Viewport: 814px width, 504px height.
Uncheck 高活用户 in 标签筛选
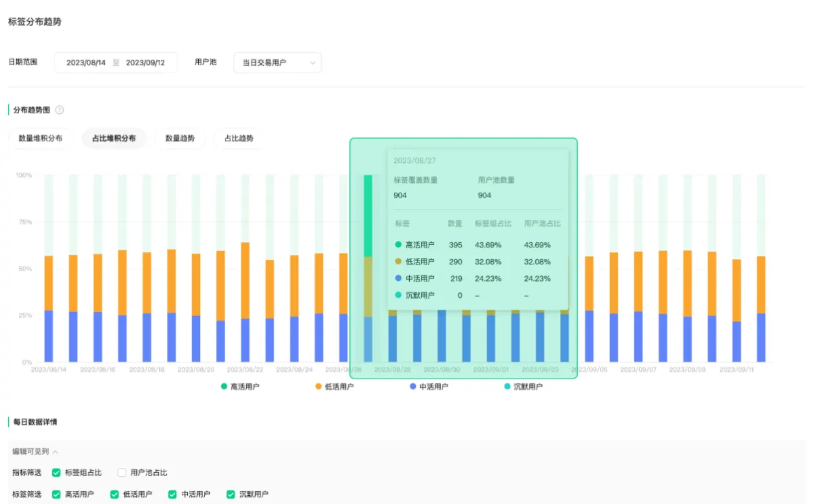56,495
